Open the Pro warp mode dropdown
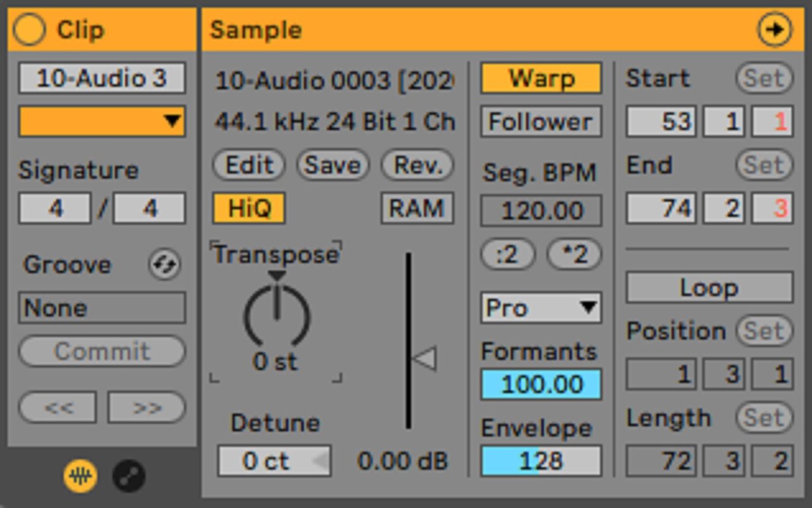Image resolution: width=812 pixels, height=508 pixels. (x=541, y=308)
